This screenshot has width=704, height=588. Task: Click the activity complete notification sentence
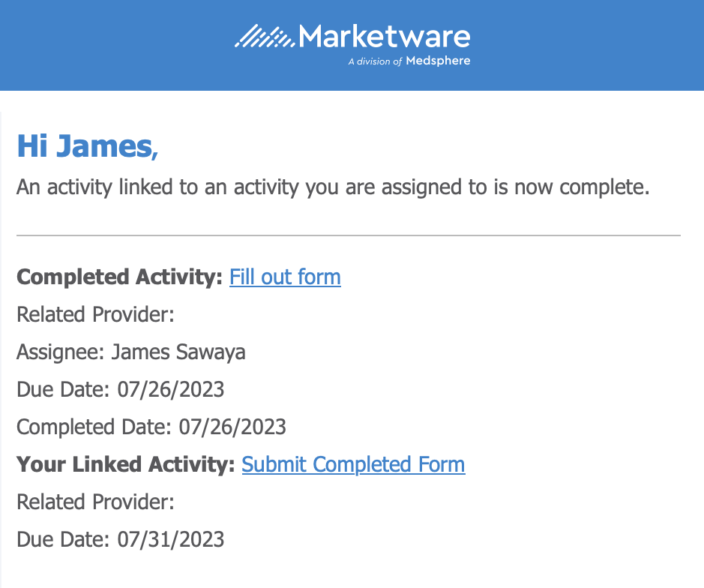tap(333, 187)
